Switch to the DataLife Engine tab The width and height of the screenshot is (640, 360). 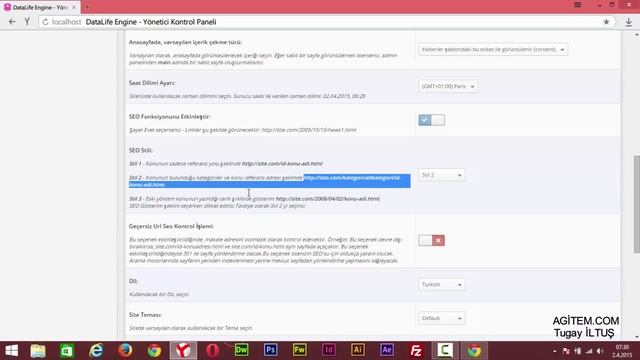click(40, 7)
